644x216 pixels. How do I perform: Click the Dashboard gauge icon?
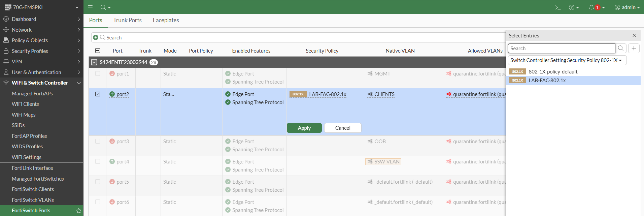point(6,19)
